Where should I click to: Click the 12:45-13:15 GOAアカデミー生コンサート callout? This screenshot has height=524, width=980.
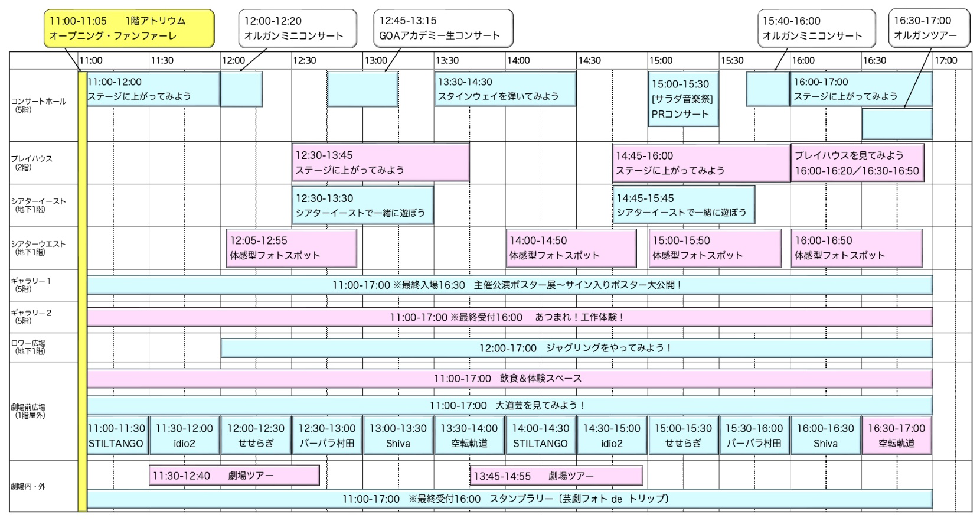[443, 28]
